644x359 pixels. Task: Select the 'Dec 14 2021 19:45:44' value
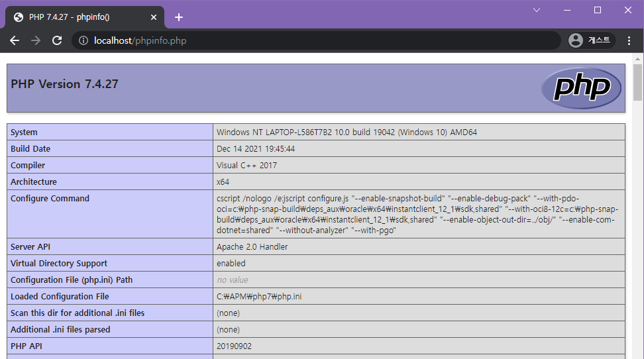click(x=256, y=148)
